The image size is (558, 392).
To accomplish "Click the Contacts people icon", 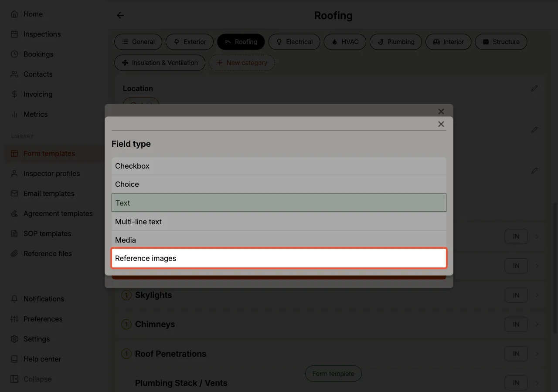I will tap(14, 74).
